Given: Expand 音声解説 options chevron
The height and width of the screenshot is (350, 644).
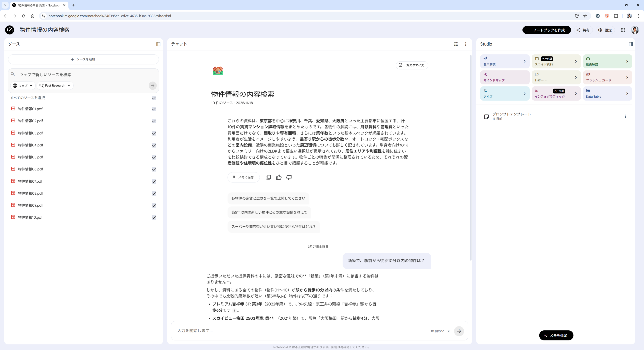Looking at the screenshot, I should [x=525, y=61].
